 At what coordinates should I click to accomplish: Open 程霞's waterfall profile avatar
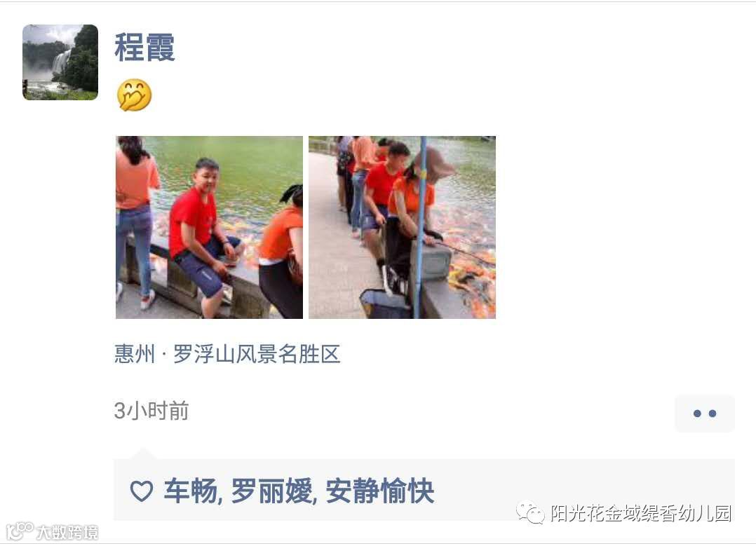point(60,62)
